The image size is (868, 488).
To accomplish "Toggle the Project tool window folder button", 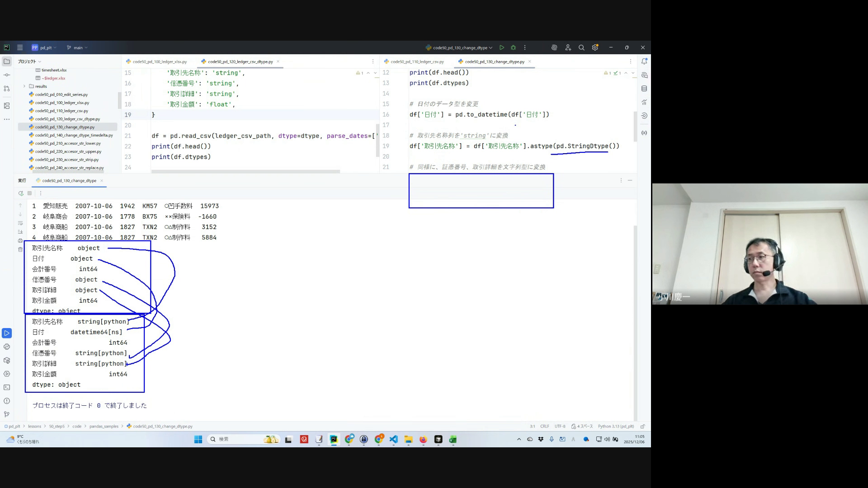I will [x=7, y=61].
